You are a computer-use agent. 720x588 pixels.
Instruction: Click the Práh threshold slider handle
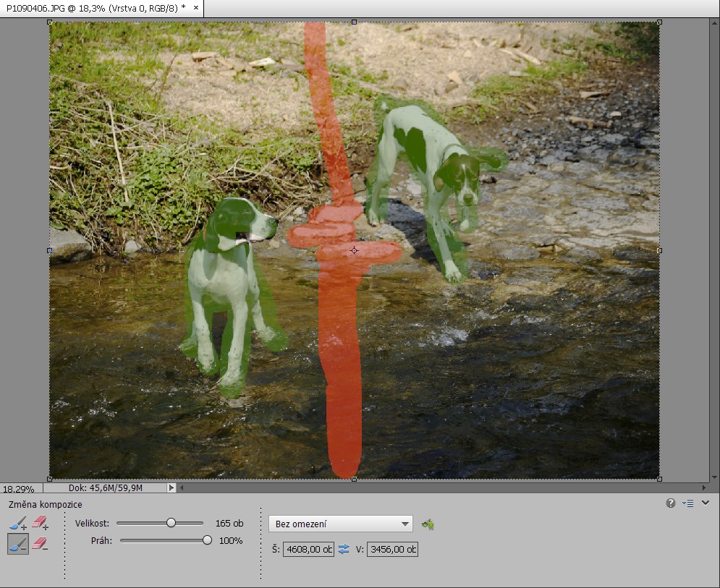pos(208,540)
